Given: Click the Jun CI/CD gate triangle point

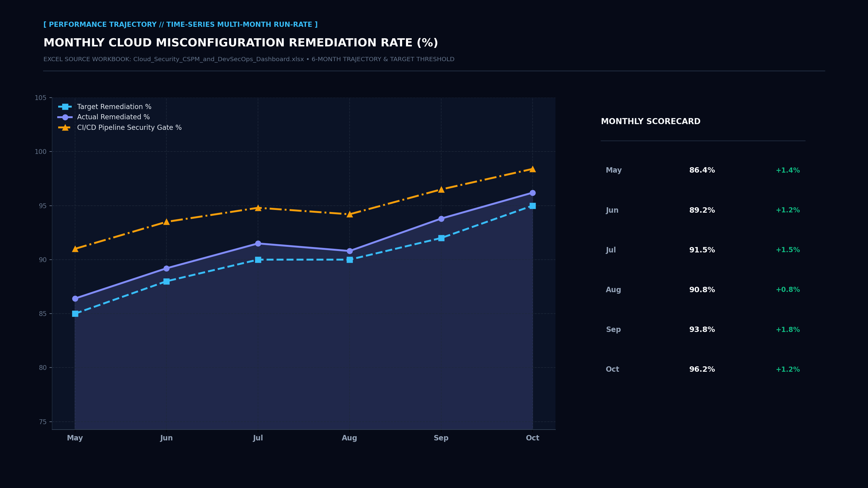Looking at the screenshot, I should pyautogui.click(x=166, y=222).
